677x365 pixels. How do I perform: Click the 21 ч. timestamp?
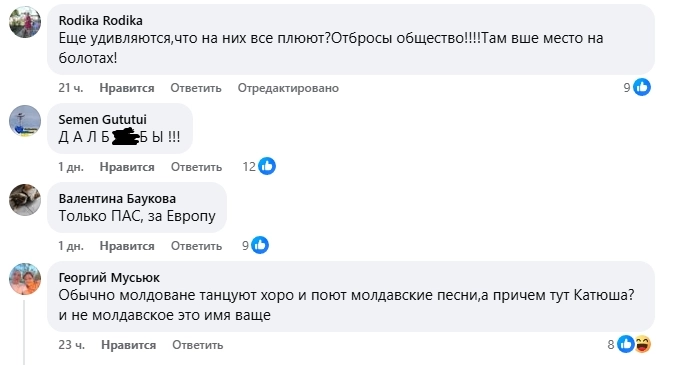tap(71, 88)
